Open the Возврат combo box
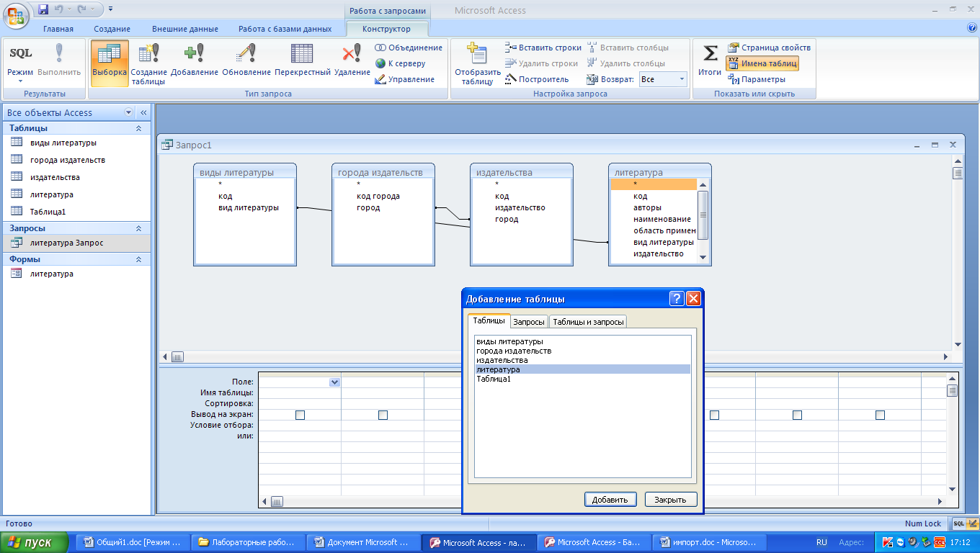 pyautogui.click(x=664, y=79)
